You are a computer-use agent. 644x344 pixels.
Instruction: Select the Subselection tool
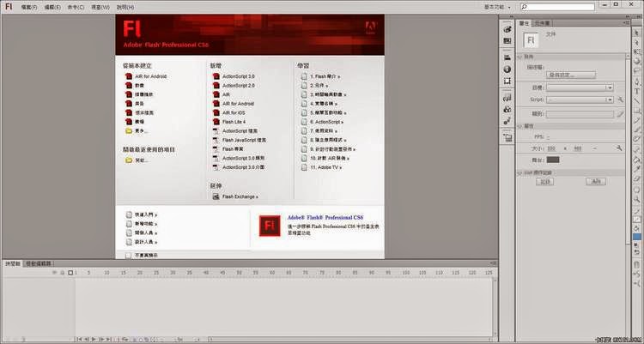(x=637, y=42)
